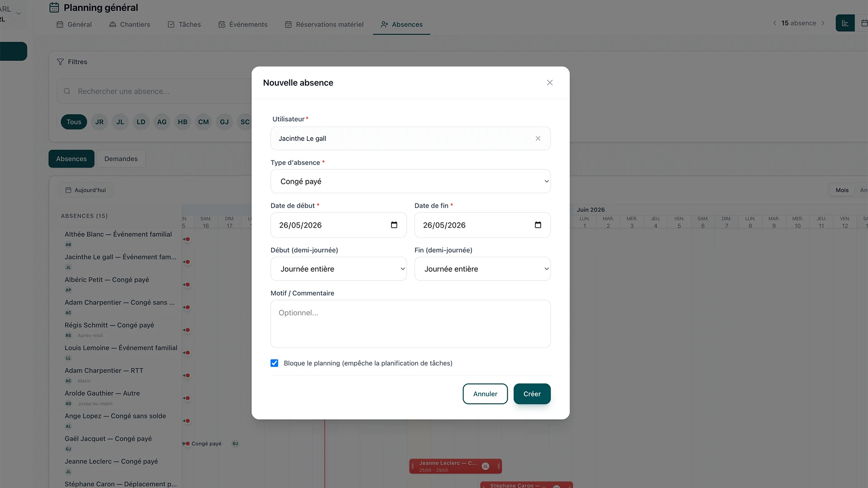
Task: Select the Demandes sub-tab
Action: [x=121, y=159]
